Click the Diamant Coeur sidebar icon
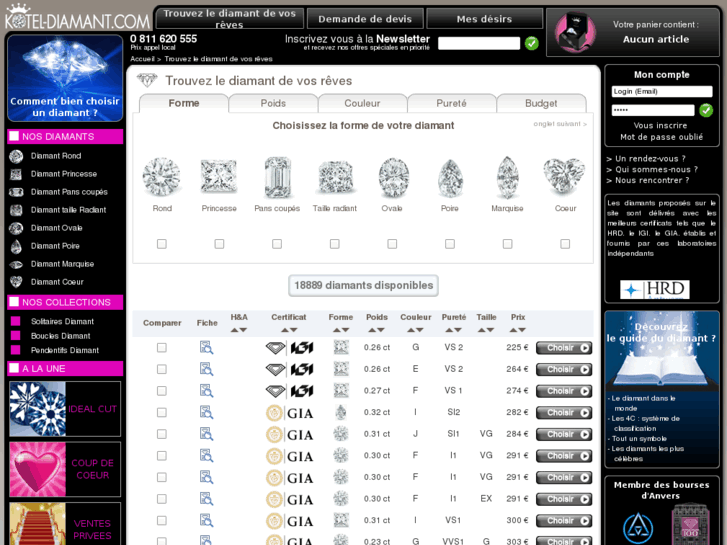 click(x=16, y=282)
